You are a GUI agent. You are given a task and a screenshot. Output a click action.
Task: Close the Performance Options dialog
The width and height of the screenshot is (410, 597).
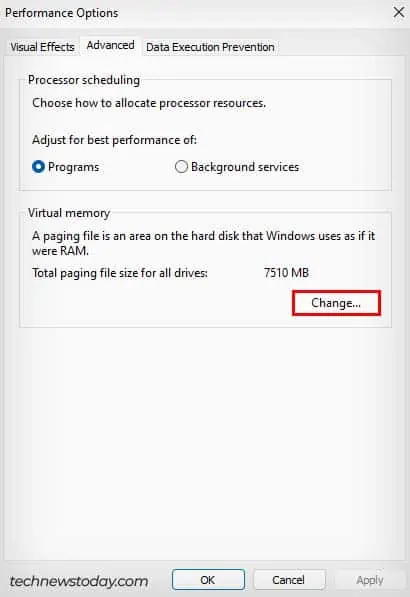coord(399,12)
